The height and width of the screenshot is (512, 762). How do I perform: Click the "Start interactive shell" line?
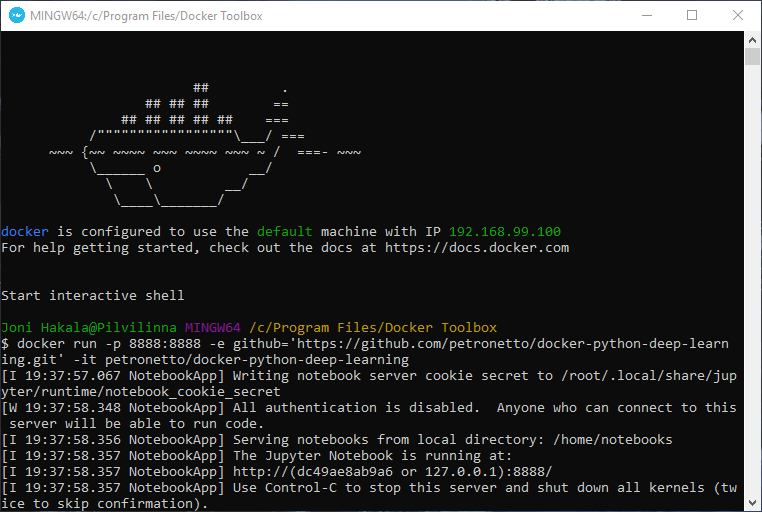[x=93, y=295]
